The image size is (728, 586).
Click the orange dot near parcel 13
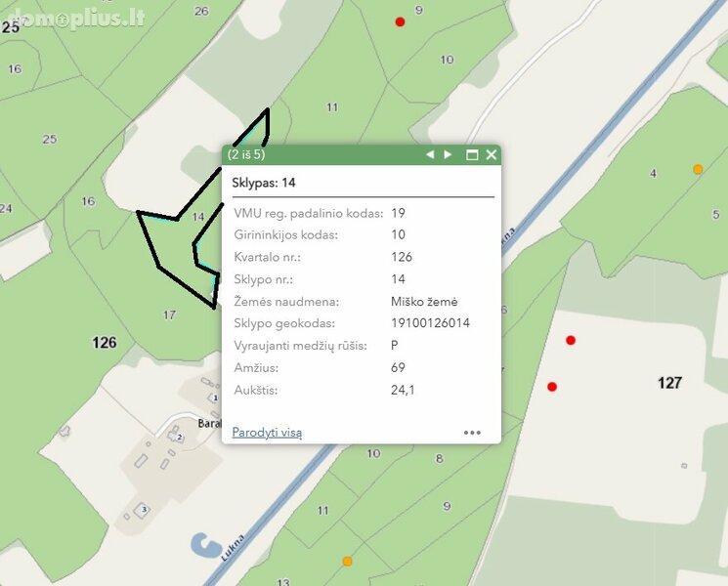[347, 562]
